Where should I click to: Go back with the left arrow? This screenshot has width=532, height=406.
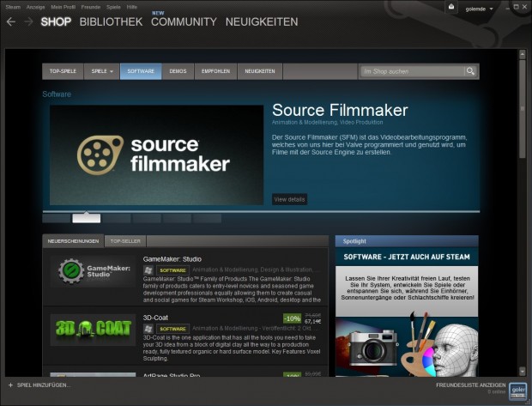tap(11, 22)
